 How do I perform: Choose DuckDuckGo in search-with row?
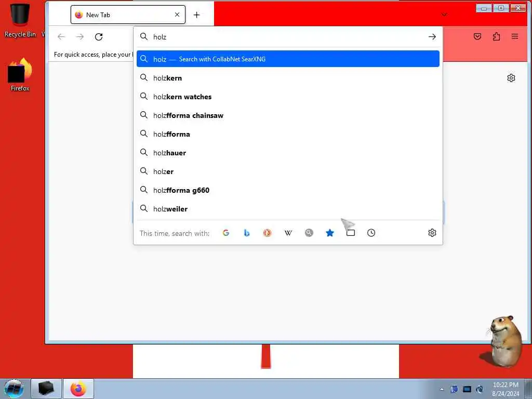(x=268, y=233)
